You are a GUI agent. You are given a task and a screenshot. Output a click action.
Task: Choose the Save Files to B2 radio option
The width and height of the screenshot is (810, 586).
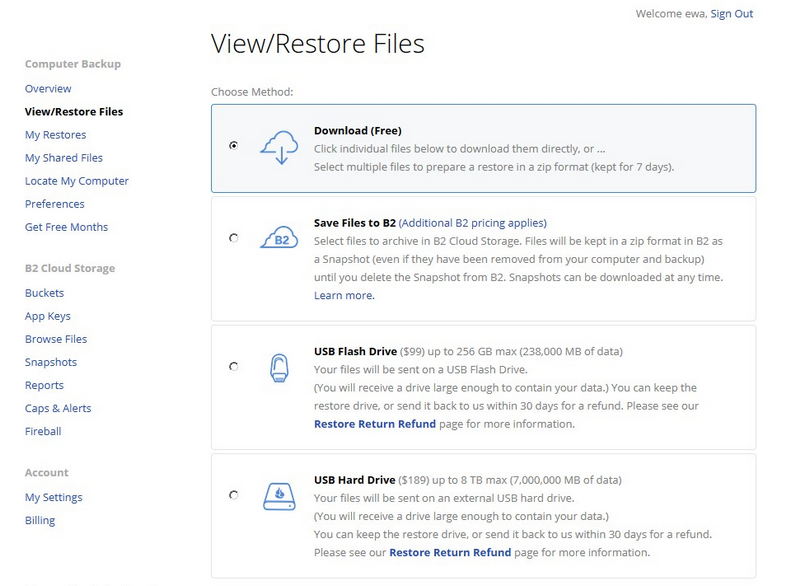(233, 238)
